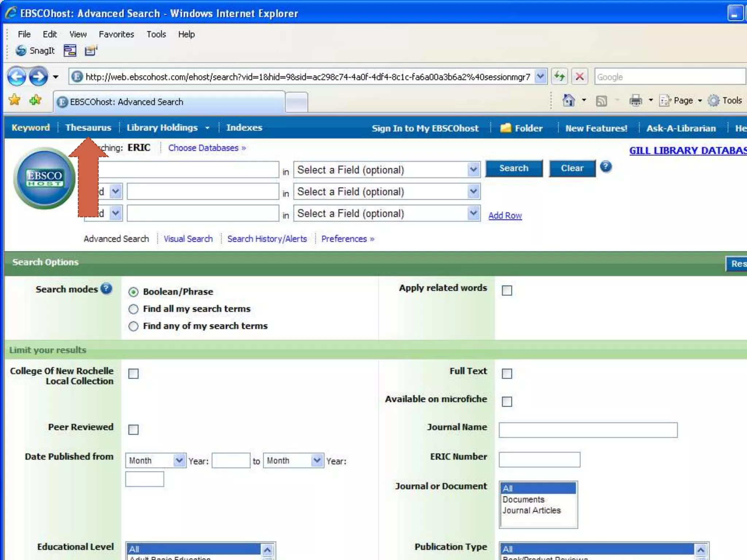Click the browser Back arrow button
The height and width of the screenshot is (560, 747).
[x=17, y=77]
